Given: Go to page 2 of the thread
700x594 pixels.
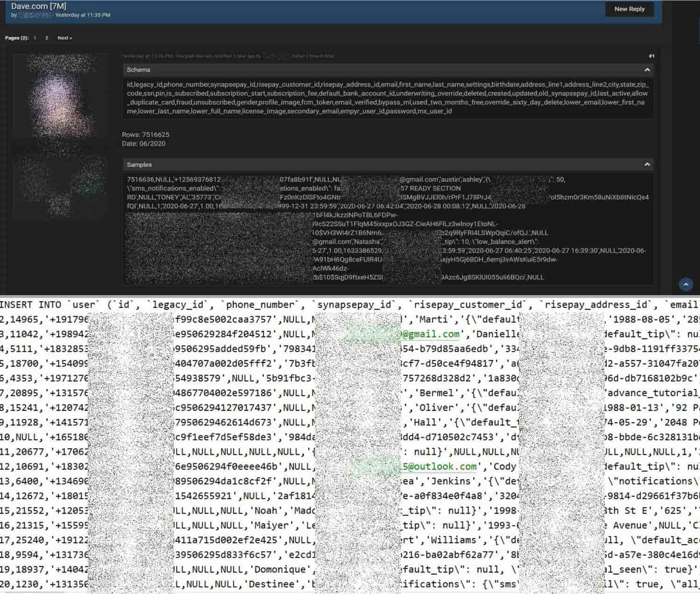Looking at the screenshot, I should pyautogui.click(x=47, y=38).
